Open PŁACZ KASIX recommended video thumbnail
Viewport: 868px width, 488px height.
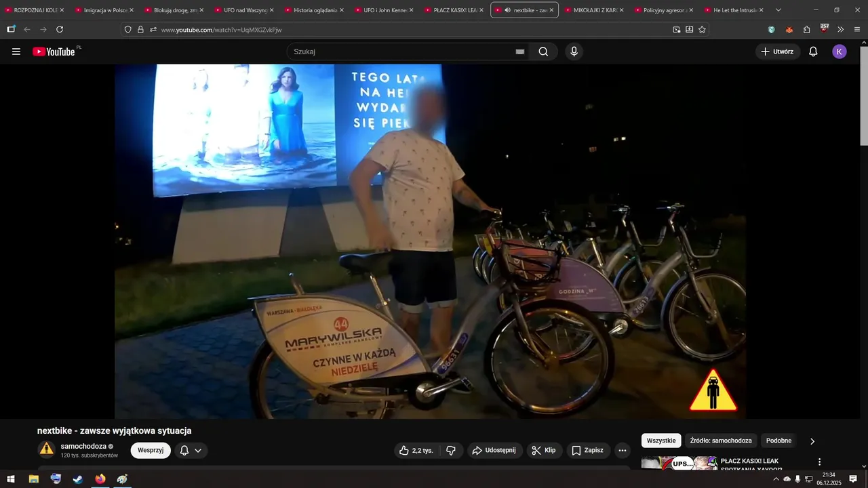[x=679, y=463]
